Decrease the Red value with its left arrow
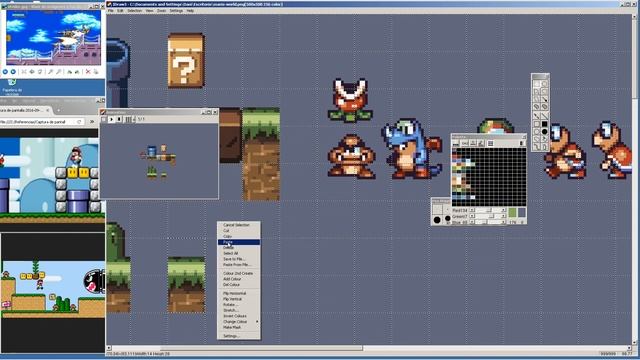Viewport: 640px width, 360px height. pos(472,210)
